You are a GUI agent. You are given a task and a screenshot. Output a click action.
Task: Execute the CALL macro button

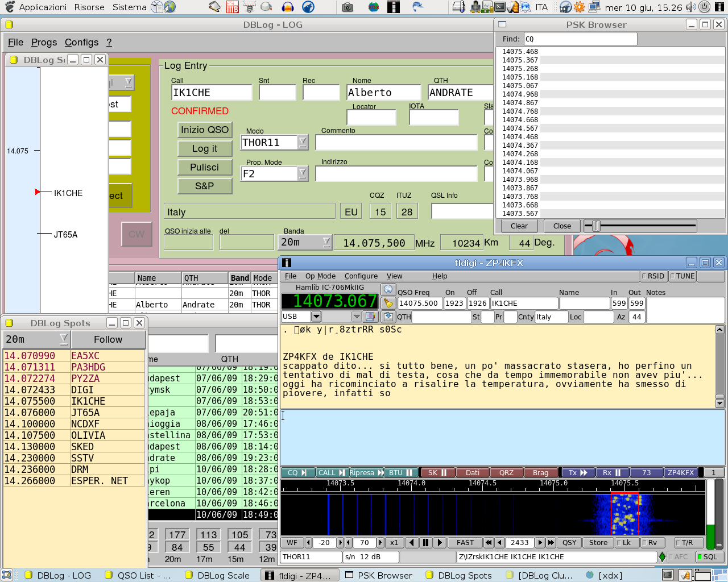click(x=332, y=472)
